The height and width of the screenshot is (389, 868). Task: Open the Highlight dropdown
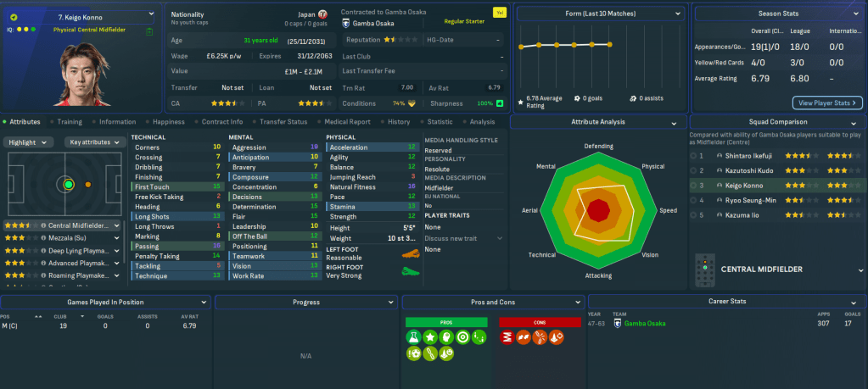coord(28,142)
